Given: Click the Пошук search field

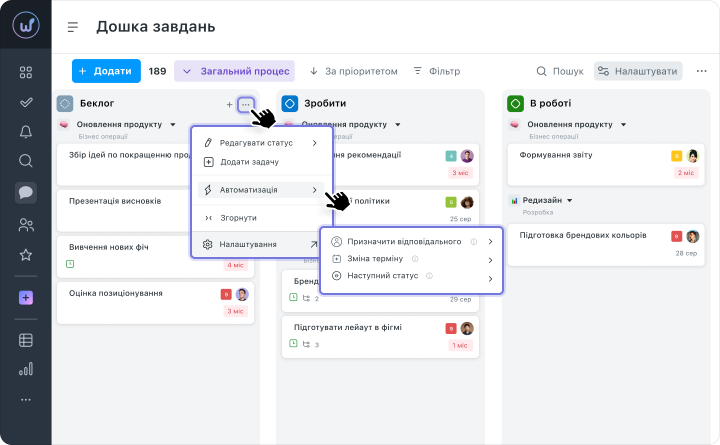Looking at the screenshot, I should click(x=560, y=71).
